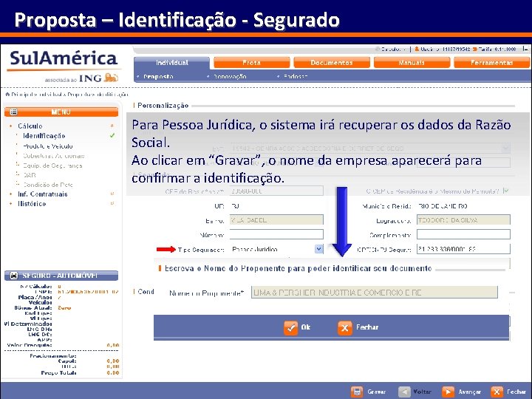532x399 pixels.
Task: Click the Voltar back arrow icon
Action: coord(404,392)
